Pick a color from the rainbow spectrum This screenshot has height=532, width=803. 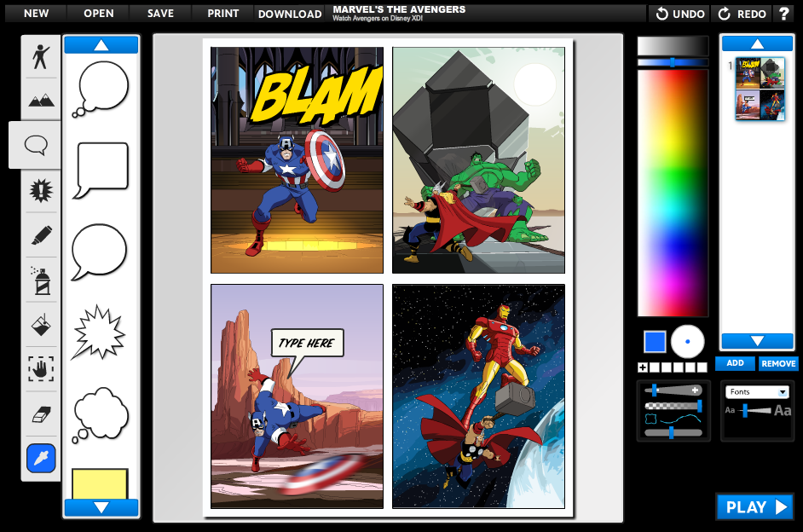point(673,193)
